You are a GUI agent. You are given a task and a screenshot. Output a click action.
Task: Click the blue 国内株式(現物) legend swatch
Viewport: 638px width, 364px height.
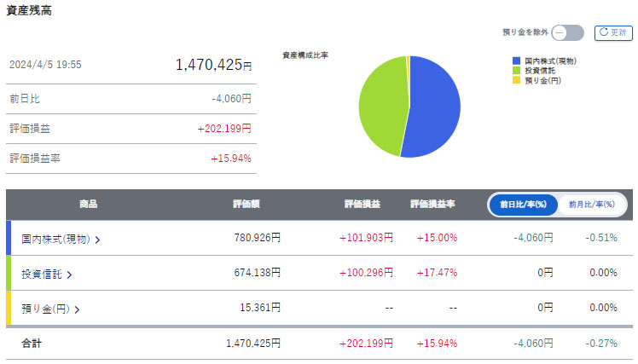click(516, 61)
